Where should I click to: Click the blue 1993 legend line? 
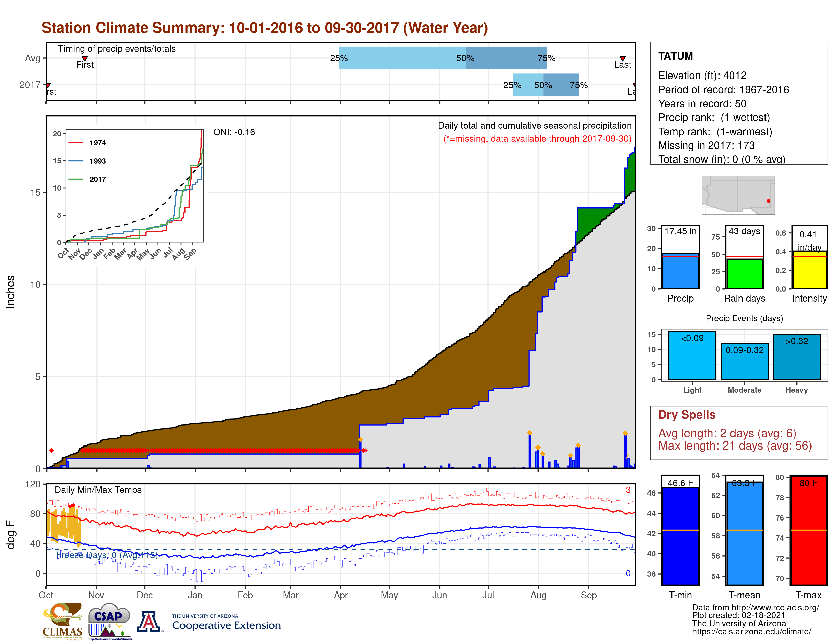pos(76,161)
